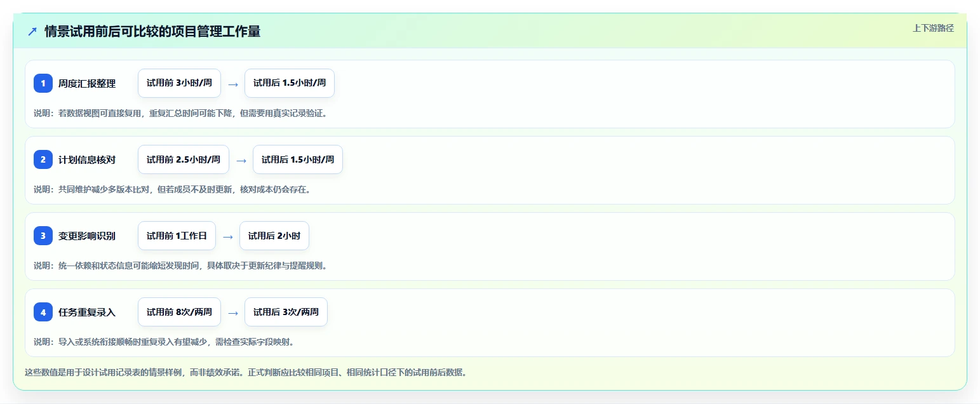Click the 试用前 2.5小时/周 chip
The height and width of the screenshot is (404, 980).
coord(184,159)
